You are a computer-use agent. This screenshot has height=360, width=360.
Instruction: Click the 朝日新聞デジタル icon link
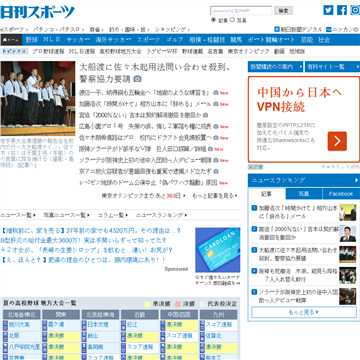[277, 29]
